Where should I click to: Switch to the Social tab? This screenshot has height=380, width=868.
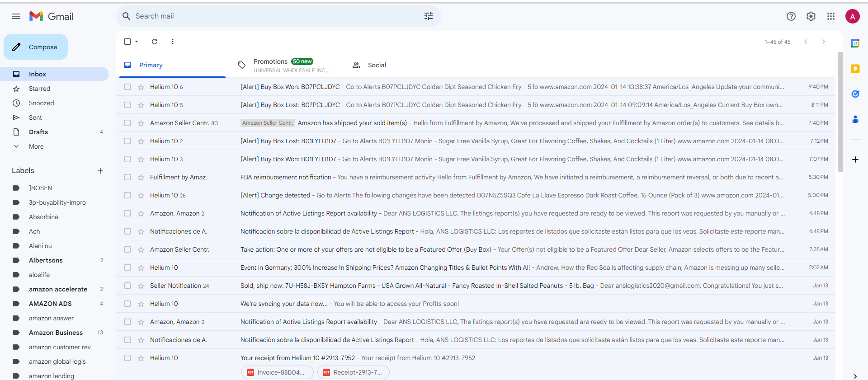[x=400, y=65]
